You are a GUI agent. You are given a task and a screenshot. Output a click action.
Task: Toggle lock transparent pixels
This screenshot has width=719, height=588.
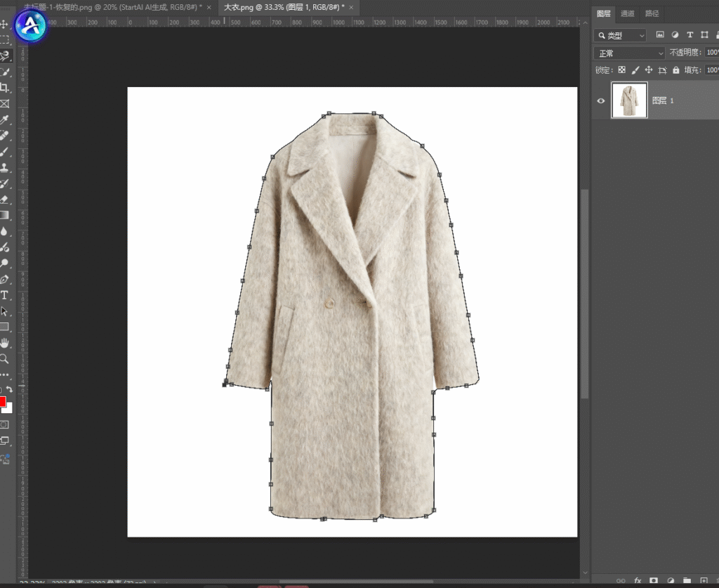[x=621, y=70]
